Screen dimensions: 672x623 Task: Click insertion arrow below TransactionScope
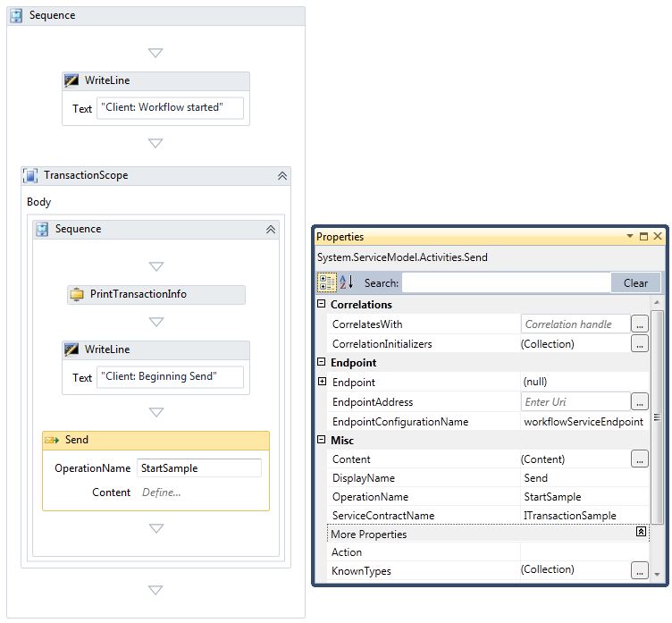point(155,591)
